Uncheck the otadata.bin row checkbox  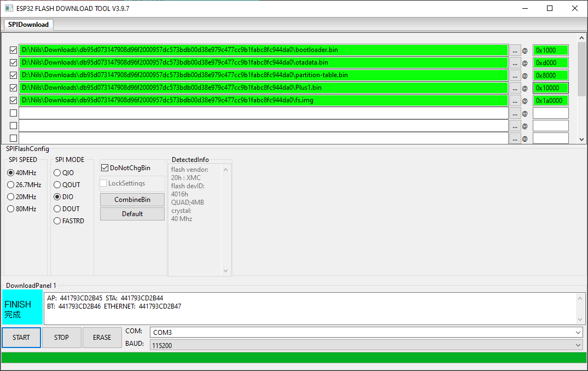[13, 62]
